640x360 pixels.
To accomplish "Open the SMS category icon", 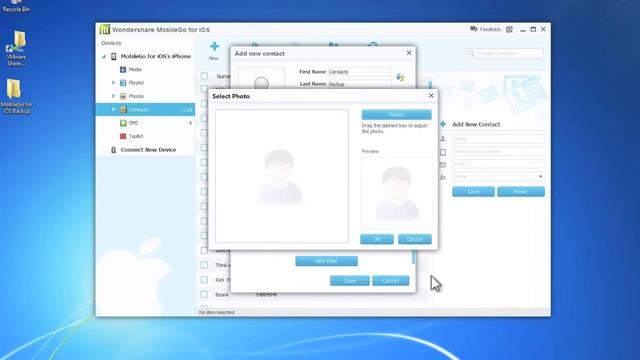I will 123,123.
